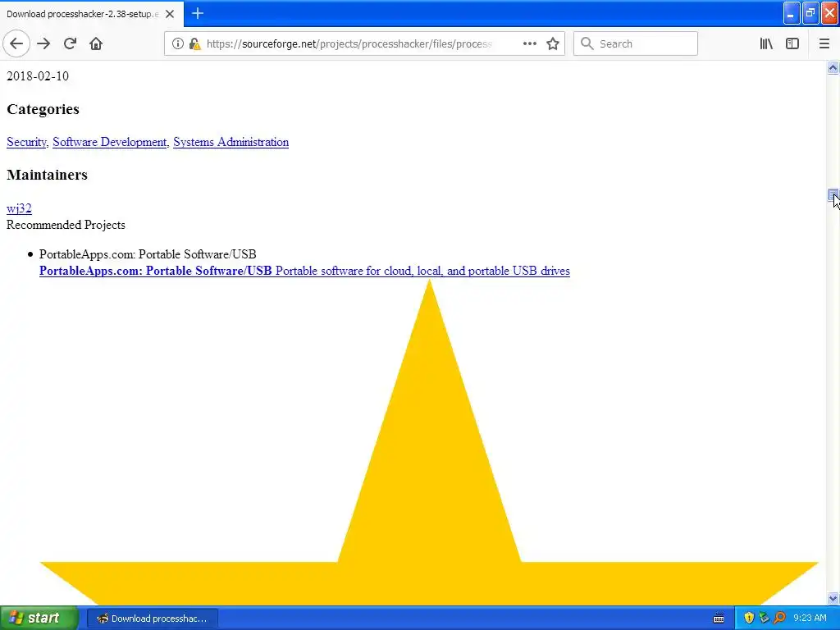Close the Download processhacker tab
840x630 pixels.
coord(170,14)
